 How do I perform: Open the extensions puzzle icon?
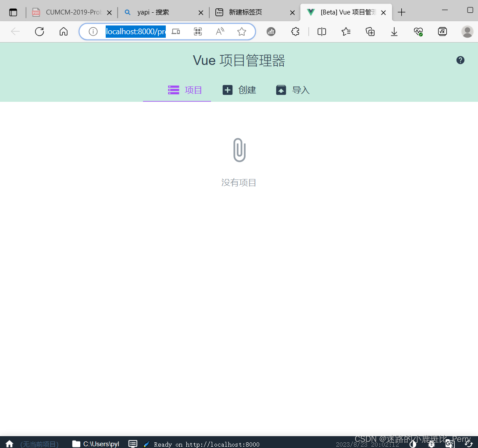point(295,32)
